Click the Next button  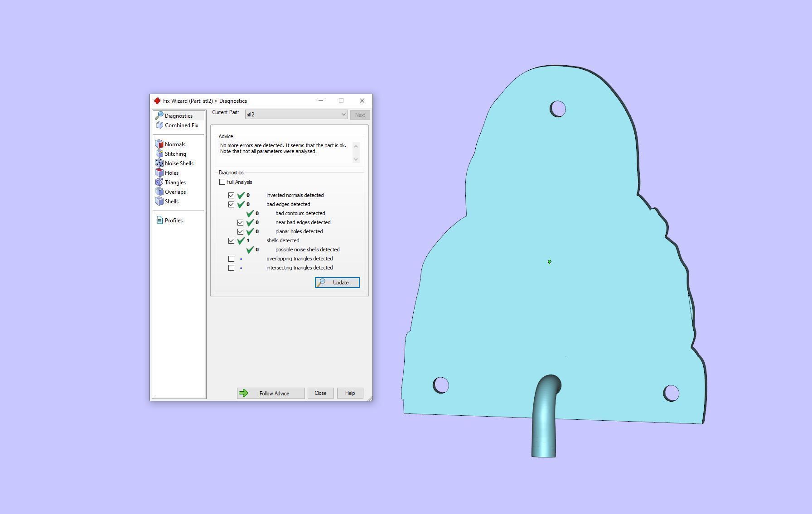click(360, 115)
